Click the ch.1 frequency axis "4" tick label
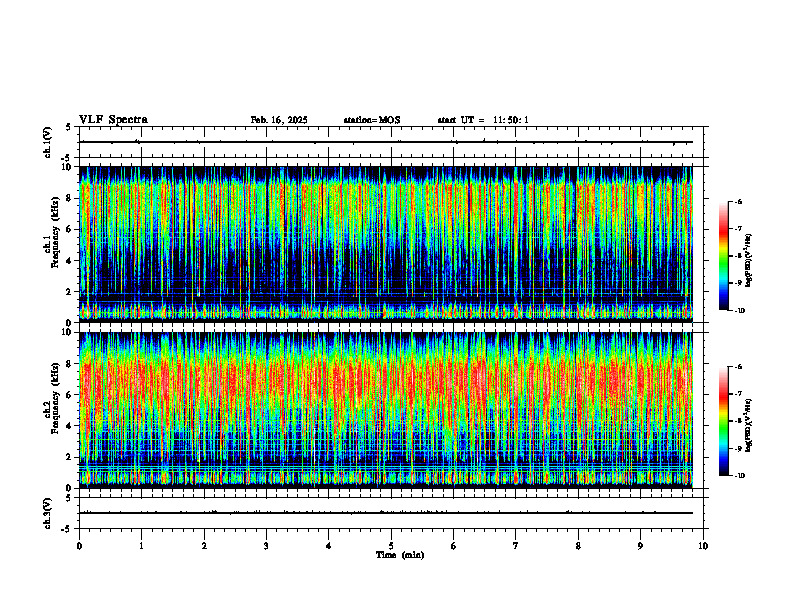 click(x=70, y=261)
